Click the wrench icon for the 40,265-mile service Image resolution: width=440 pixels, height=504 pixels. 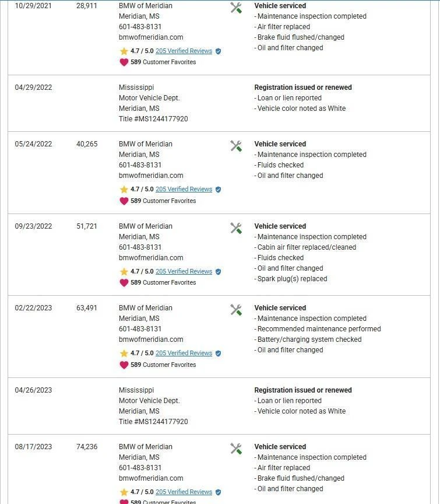point(236,146)
